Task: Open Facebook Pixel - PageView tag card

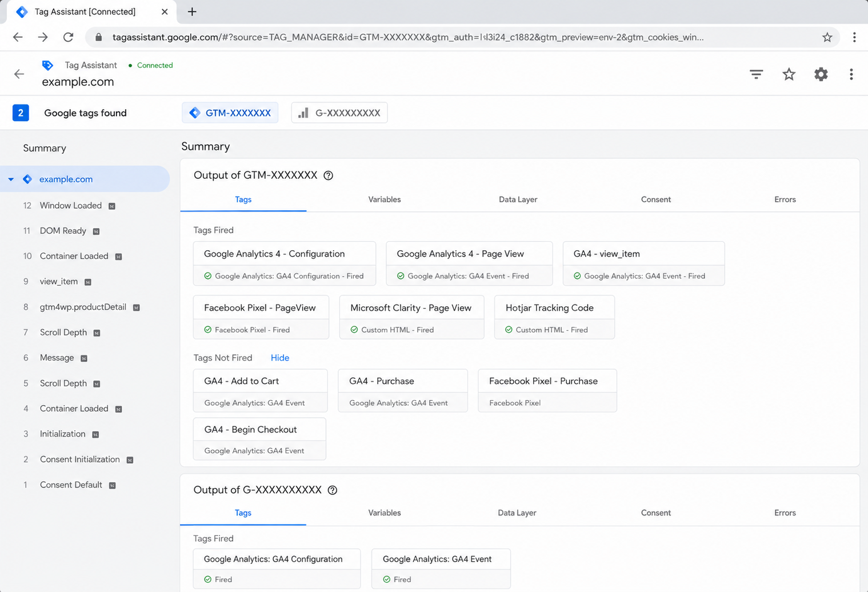Action: click(261, 317)
